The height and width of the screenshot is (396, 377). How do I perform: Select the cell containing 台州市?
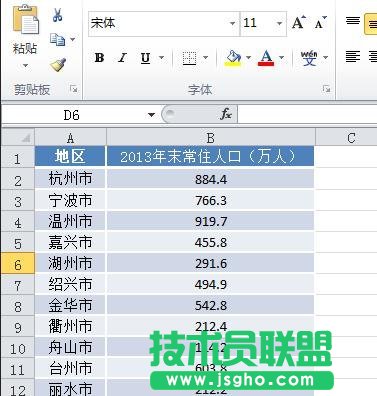click(x=70, y=369)
